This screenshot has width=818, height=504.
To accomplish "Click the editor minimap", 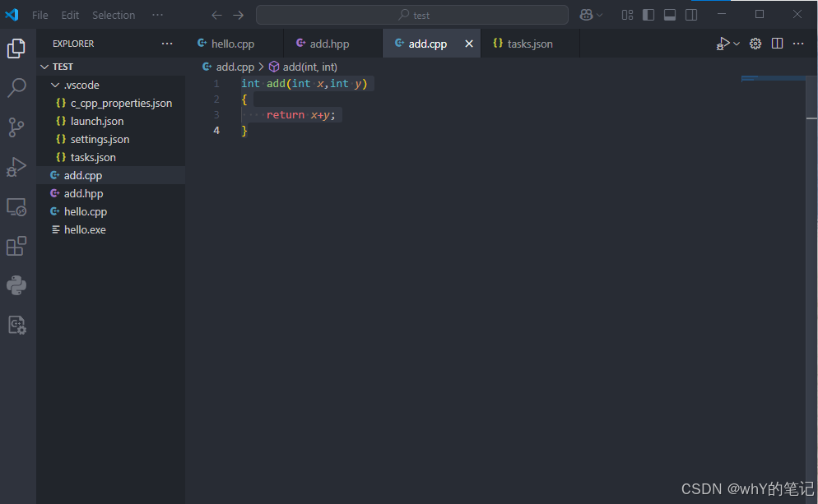I will tap(773, 79).
